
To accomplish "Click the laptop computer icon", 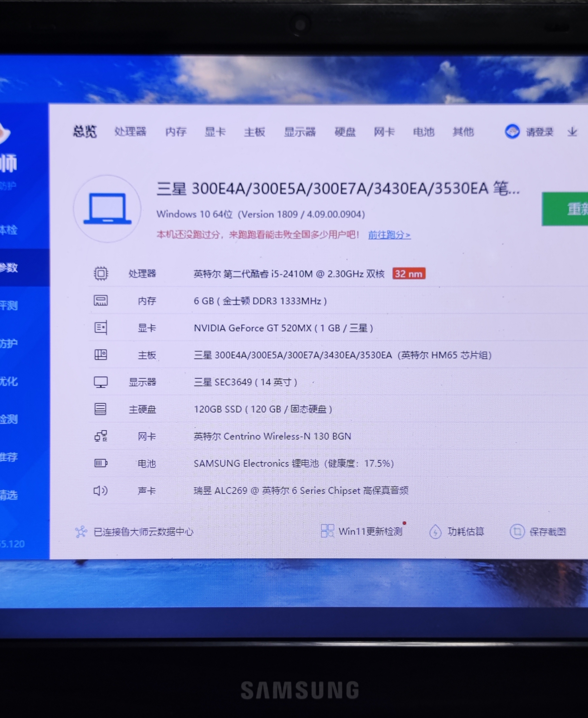I will coord(107,208).
